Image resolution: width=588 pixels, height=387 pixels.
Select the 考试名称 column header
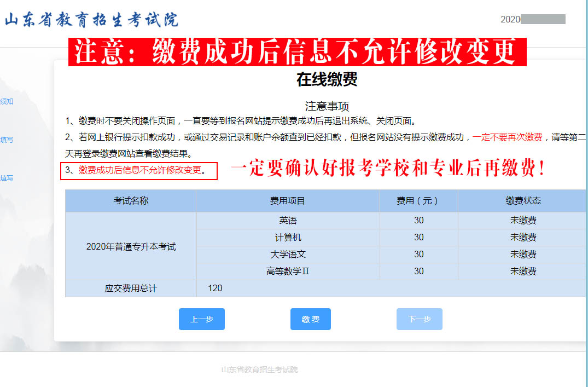(131, 201)
